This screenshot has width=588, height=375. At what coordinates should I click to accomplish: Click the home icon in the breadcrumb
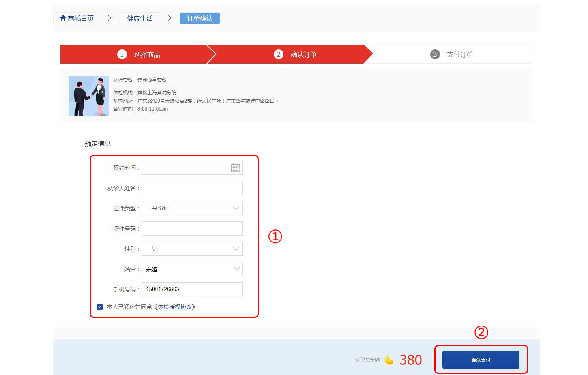pyautogui.click(x=63, y=18)
